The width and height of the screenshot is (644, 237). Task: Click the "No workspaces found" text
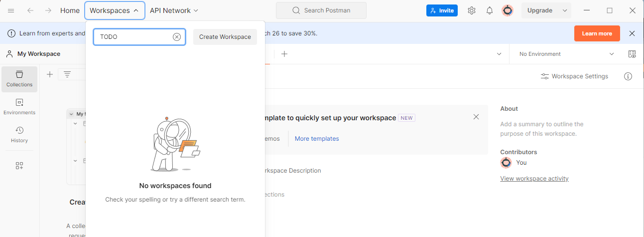click(x=175, y=186)
